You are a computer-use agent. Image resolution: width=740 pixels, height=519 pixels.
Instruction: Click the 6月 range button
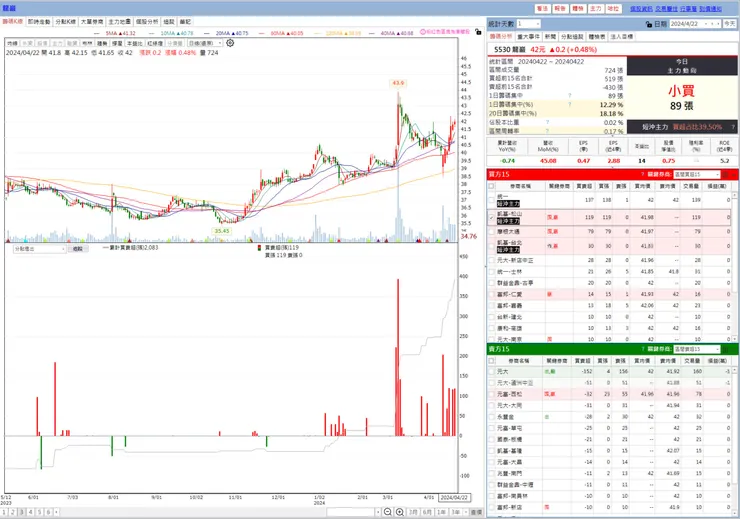pyautogui.click(x=427, y=512)
